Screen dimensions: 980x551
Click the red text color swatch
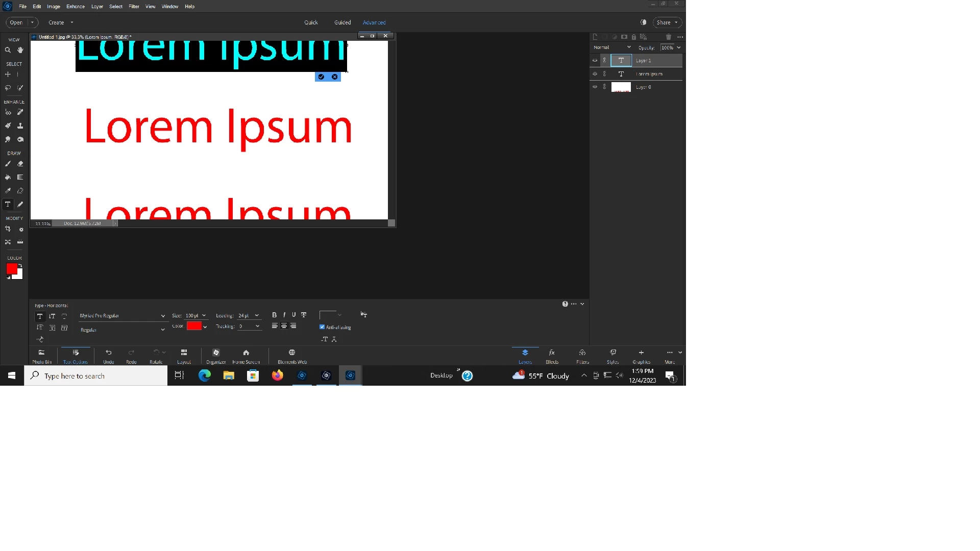pyautogui.click(x=194, y=326)
